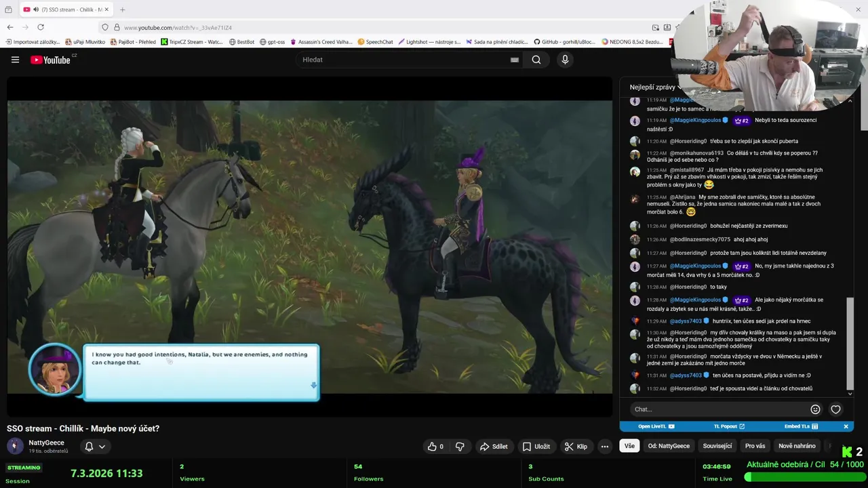The width and height of the screenshot is (868, 488).
Task: Open the on-screen keyboard in search box
Action: (x=515, y=60)
